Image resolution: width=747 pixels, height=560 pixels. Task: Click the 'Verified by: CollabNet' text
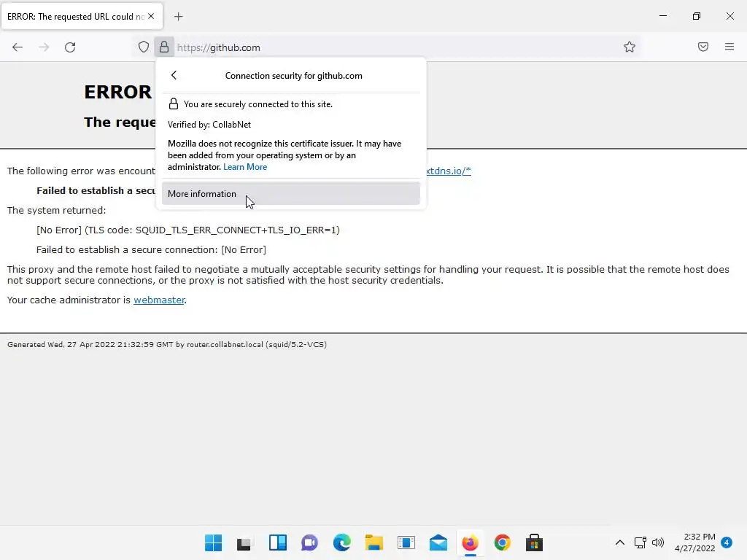click(209, 125)
